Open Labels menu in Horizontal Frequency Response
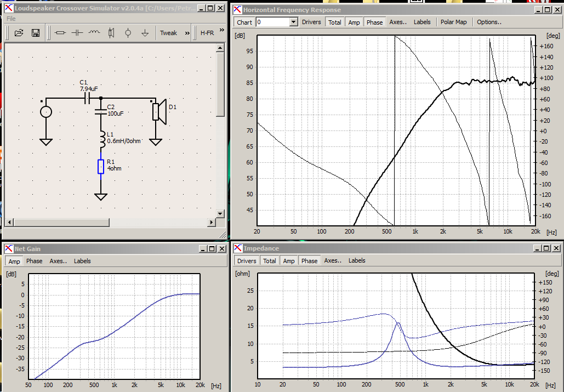 (422, 22)
